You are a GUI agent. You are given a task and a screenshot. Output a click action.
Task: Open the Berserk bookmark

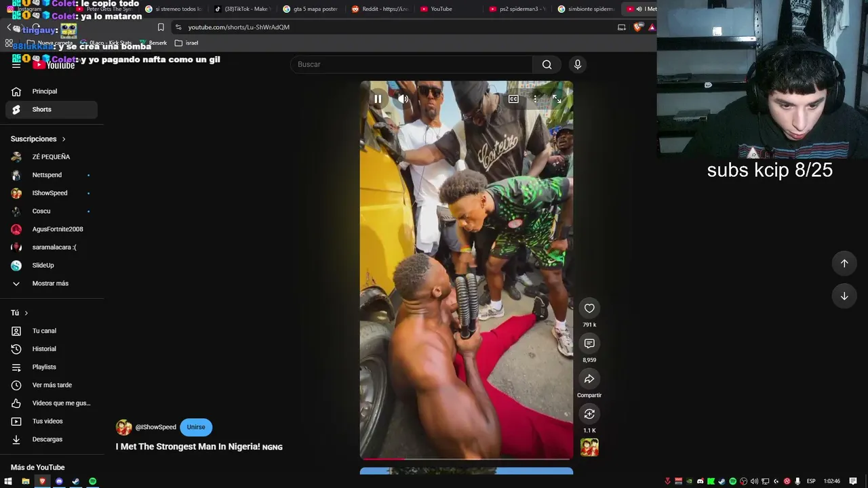153,43
